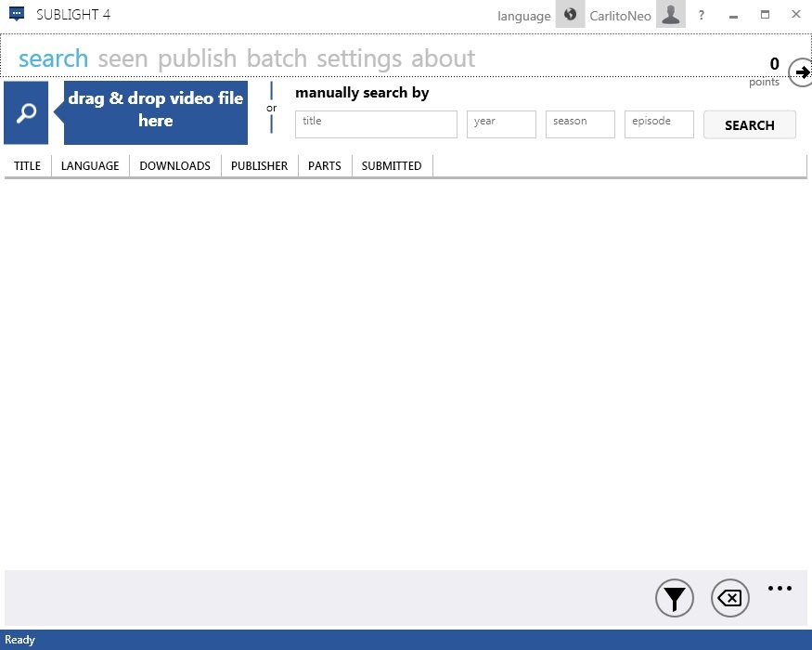Open user profile avatar icon

tap(671, 15)
